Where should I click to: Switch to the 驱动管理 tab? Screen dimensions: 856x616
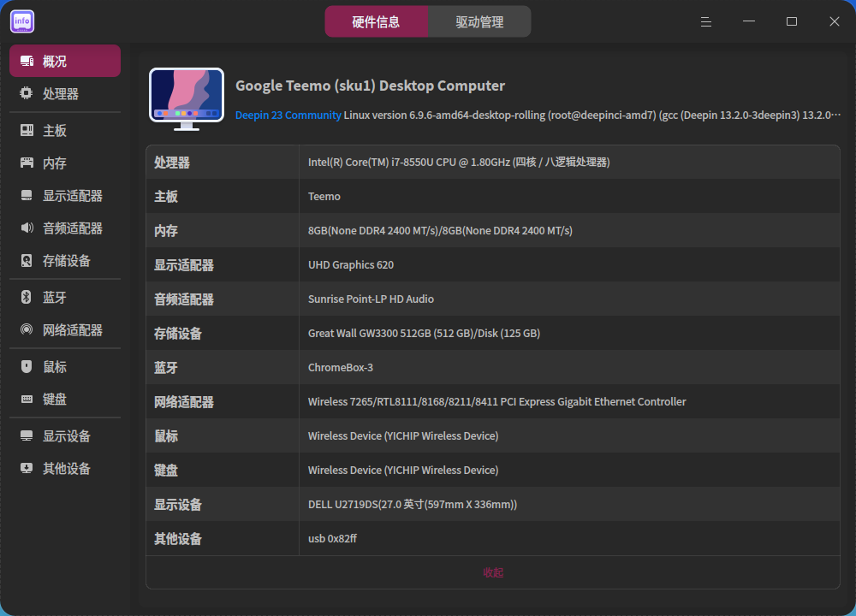pos(479,22)
